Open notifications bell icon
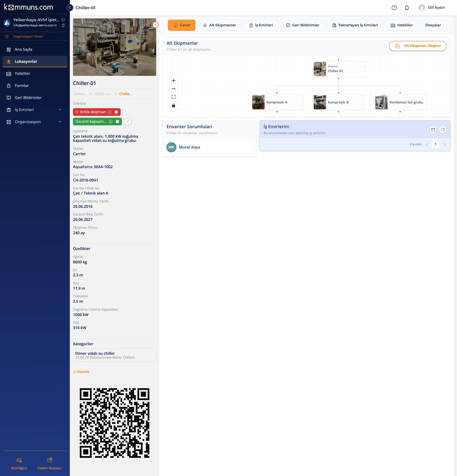 (x=407, y=8)
